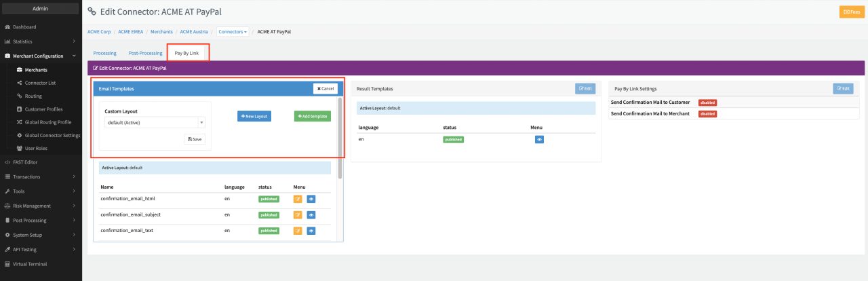Click edit icon for confirmation_email_subject template
Viewport: 868px width, 281px height.
click(x=298, y=214)
